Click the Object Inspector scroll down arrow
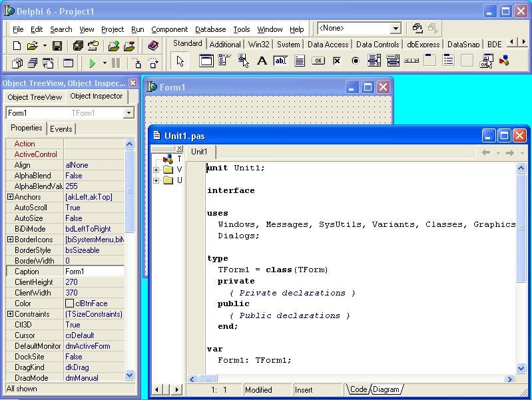Viewport: 532px width, 400px height. pyautogui.click(x=129, y=375)
